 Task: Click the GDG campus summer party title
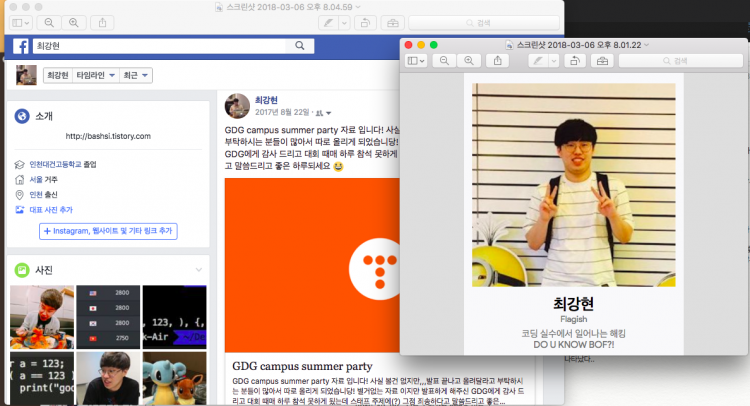(x=302, y=366)
